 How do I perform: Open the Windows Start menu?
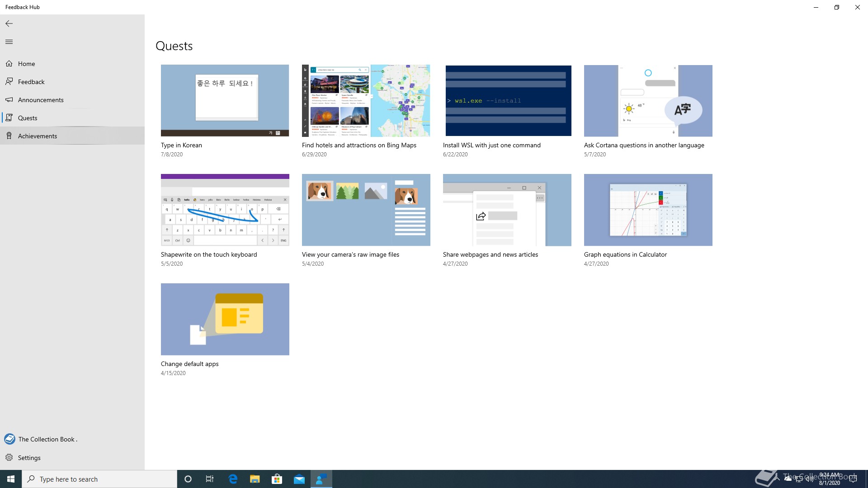coord(11,479)
